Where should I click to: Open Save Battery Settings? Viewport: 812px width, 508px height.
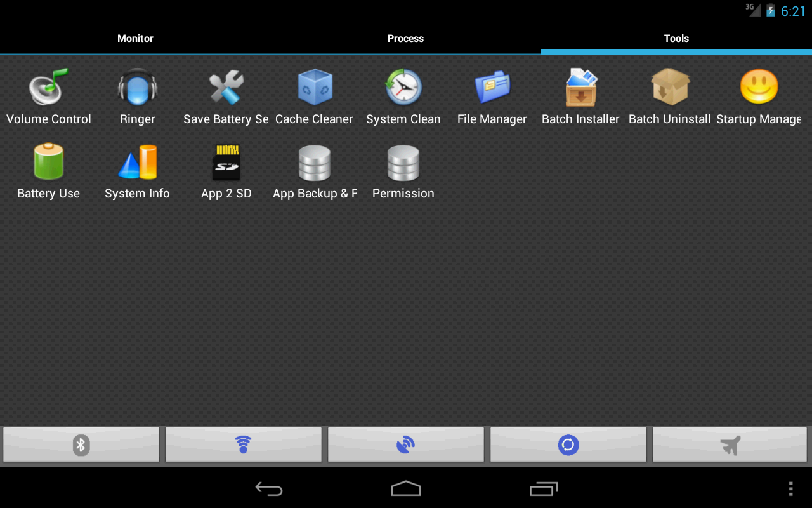[226, 95]
